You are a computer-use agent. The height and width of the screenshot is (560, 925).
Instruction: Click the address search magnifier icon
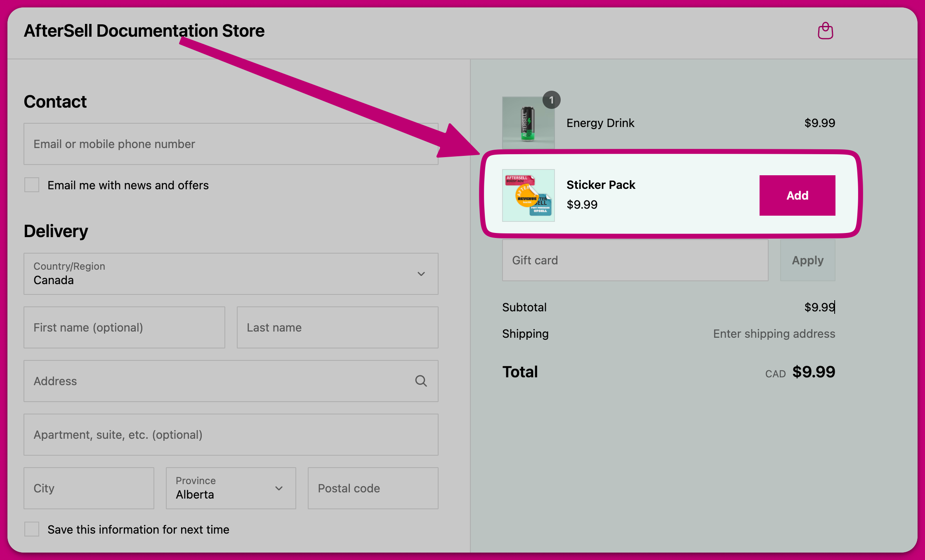pyautogui.click(x=420, y=381)
